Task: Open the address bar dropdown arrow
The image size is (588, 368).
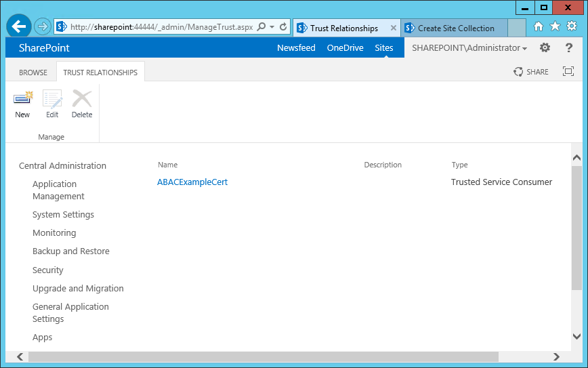Action: [272, 27]
